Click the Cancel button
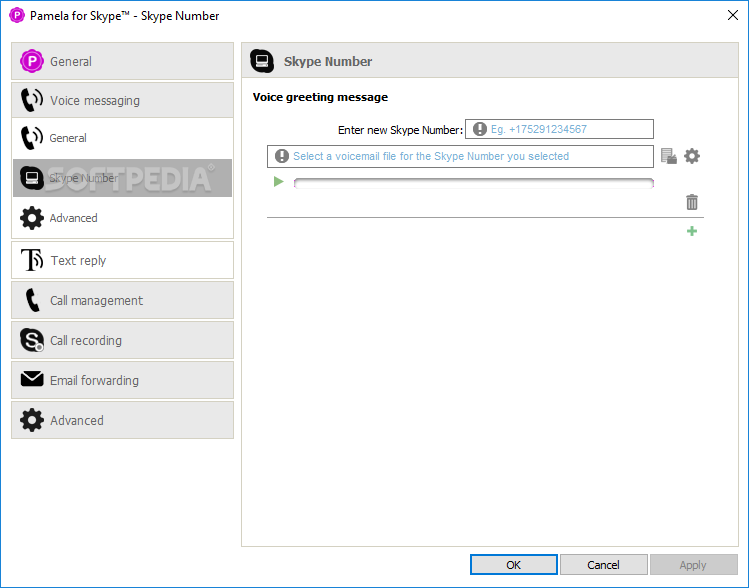Viewport: 749px width, 588px height. pyautogui.click(x=603, y=565)
